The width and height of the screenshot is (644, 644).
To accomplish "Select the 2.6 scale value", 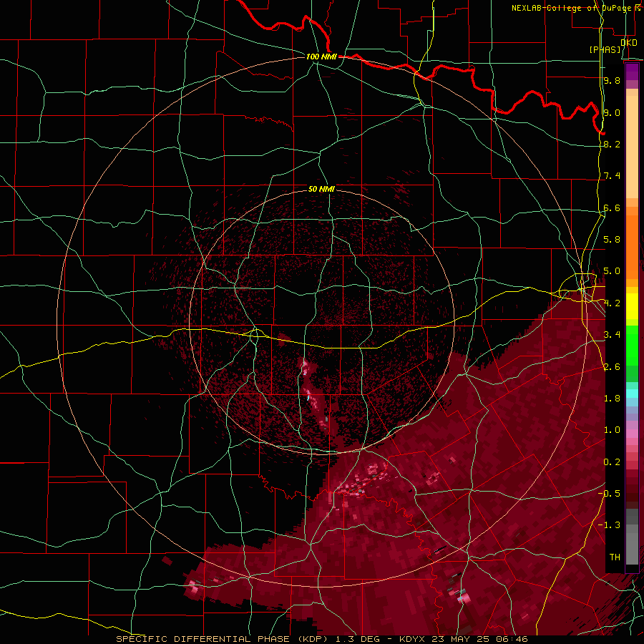I will (612, 367).
